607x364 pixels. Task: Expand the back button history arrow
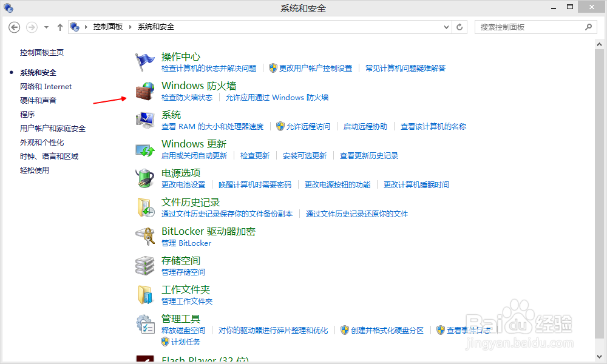[46, 27]
